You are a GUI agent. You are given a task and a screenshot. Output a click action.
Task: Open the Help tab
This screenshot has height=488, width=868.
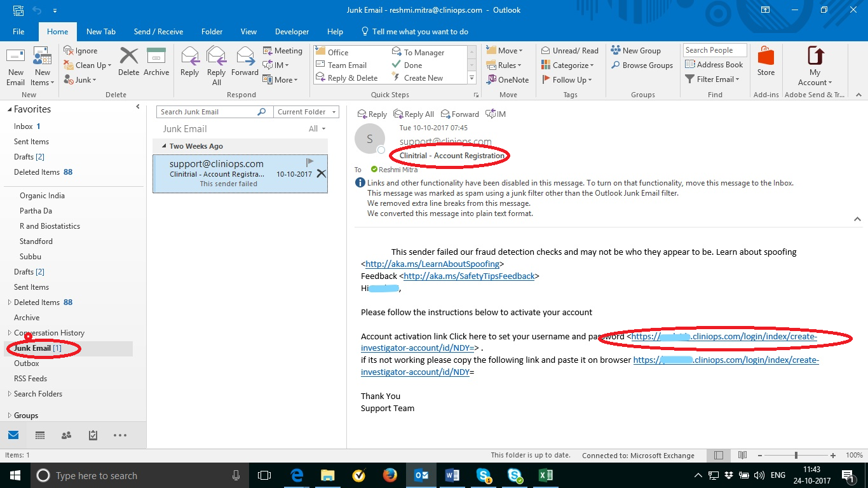335,31
